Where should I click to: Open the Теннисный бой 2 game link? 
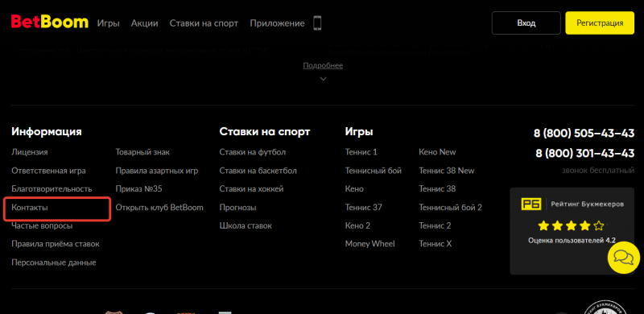[451, 208]
